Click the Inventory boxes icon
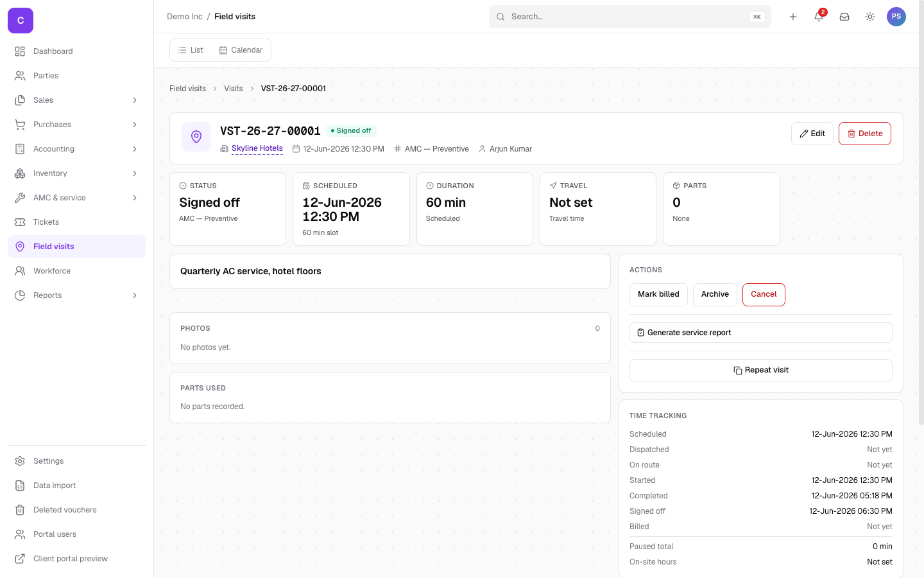The image size is (924, 578). [20, 173]
